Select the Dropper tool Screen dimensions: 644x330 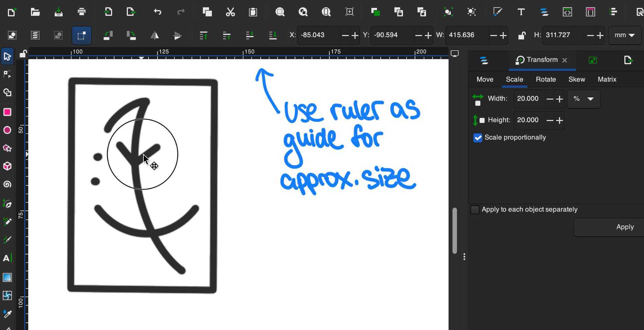(7, 314)
